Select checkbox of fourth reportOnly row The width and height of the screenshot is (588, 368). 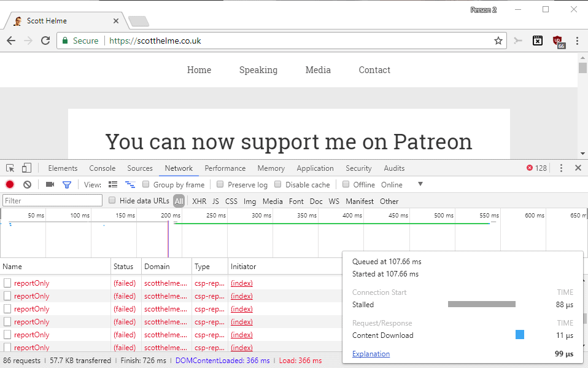pos(7,322)
